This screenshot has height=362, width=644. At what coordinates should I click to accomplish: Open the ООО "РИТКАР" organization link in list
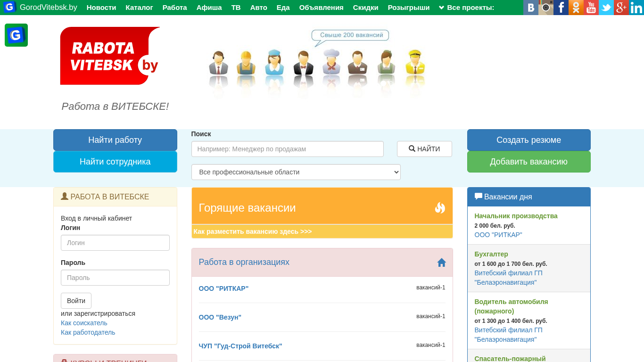[223, 288]
